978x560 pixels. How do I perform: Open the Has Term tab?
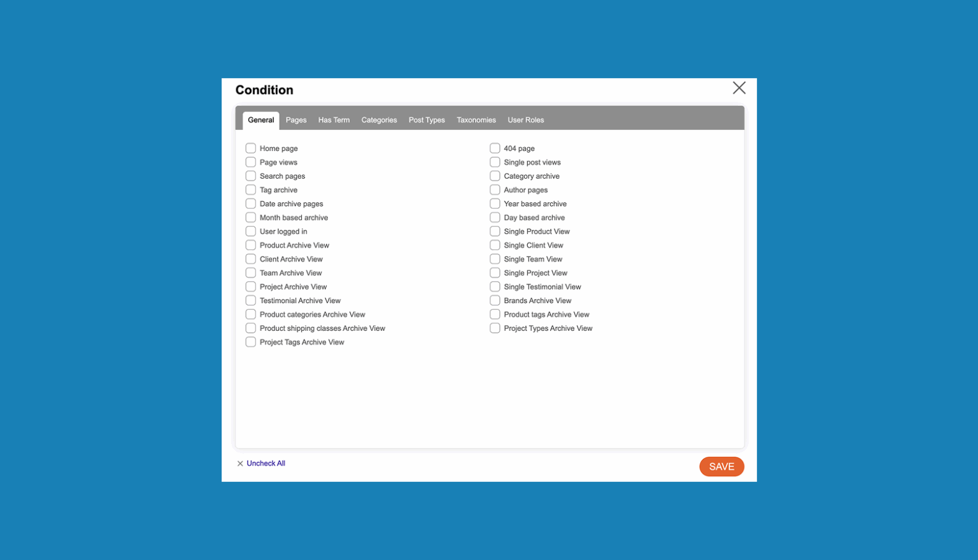(334, 120)
